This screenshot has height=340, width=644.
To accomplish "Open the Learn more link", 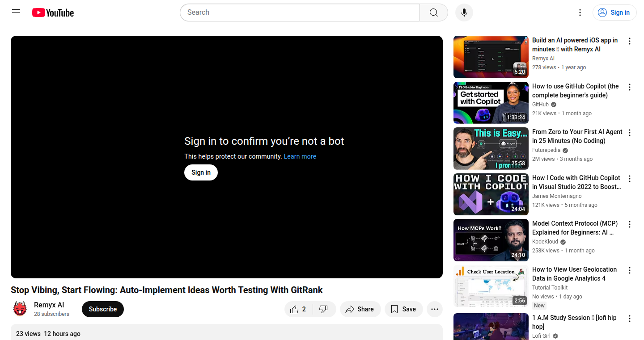I will [300, 156].
